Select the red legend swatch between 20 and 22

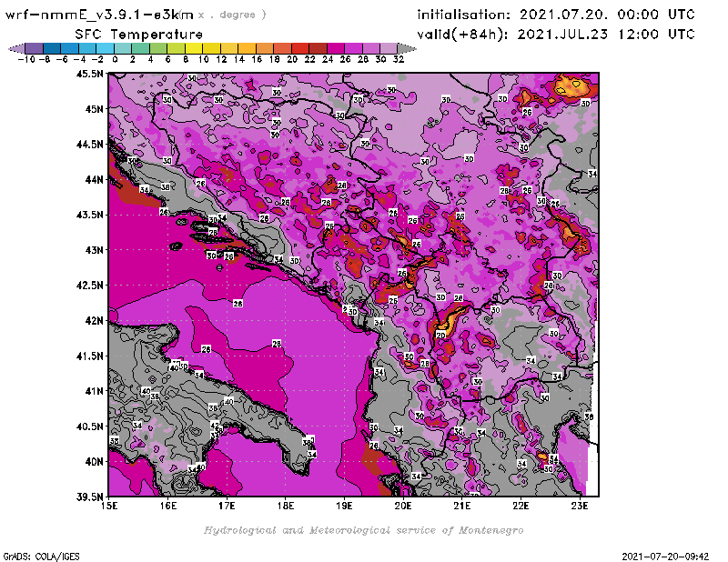coord(300,48)
